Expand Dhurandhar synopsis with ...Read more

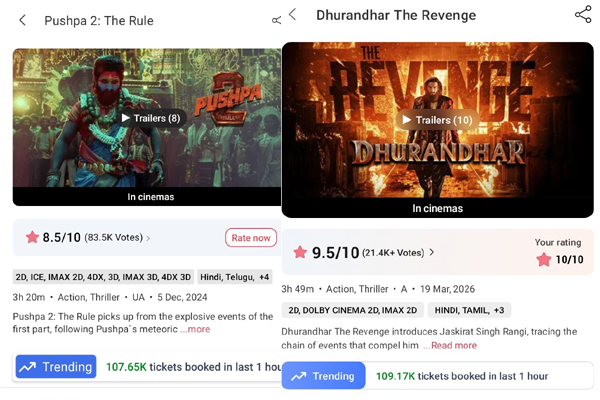click(450, 345)
